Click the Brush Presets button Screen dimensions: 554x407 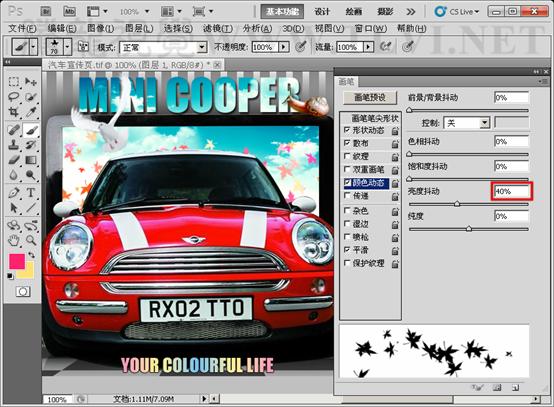coord(370,97)
